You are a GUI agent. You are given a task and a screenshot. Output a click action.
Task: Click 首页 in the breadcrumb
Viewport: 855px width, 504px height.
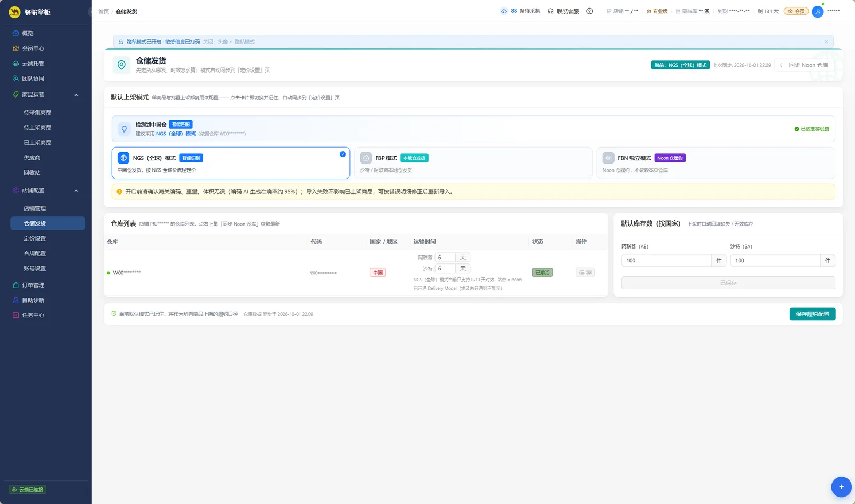click(x=103, y=11)
